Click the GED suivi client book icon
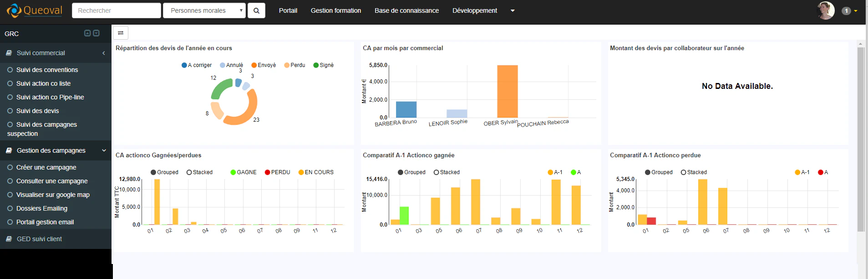This screenshot has height=279, width=868. (x=9, y=239)
